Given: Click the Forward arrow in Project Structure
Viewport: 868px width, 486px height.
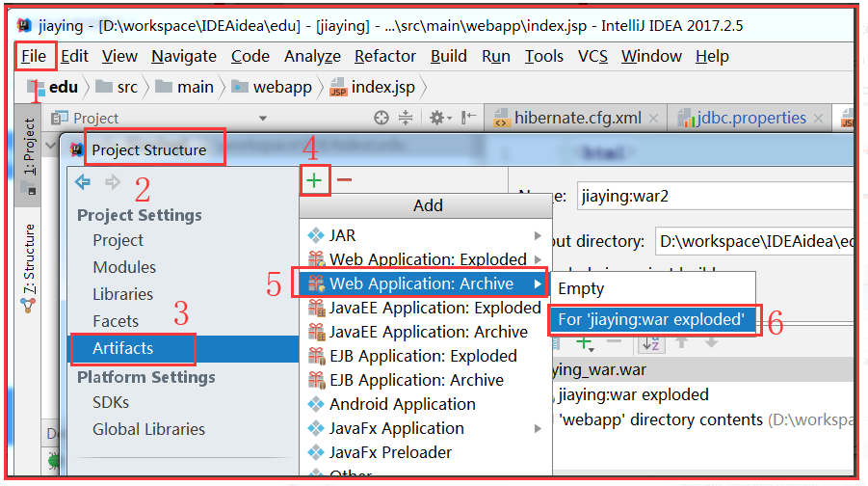Looking at the screenshot, I should click(x=113, y=181).
